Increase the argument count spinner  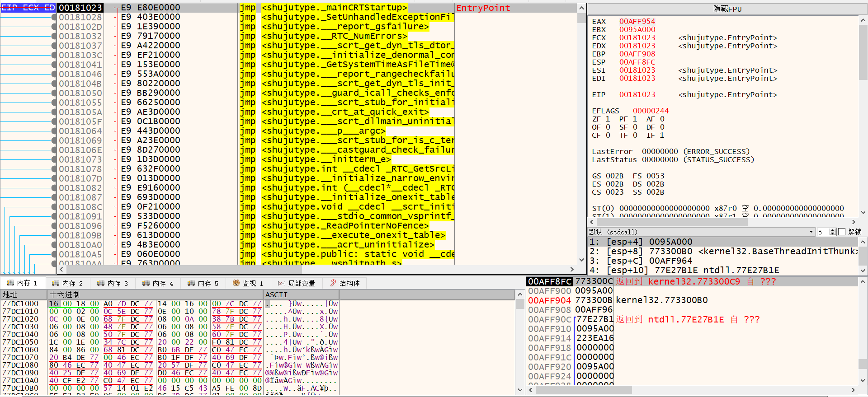(833, 230)
